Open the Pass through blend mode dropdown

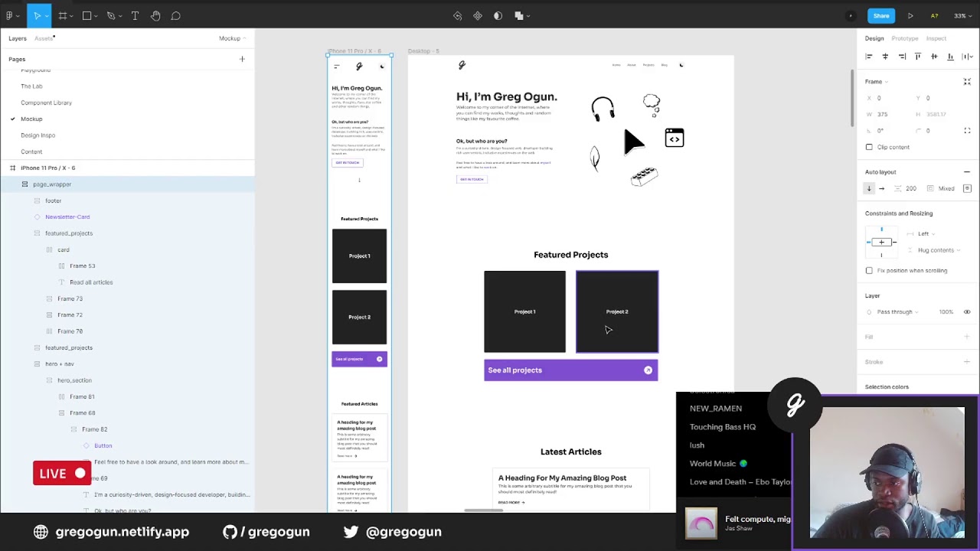coord(897,312)
